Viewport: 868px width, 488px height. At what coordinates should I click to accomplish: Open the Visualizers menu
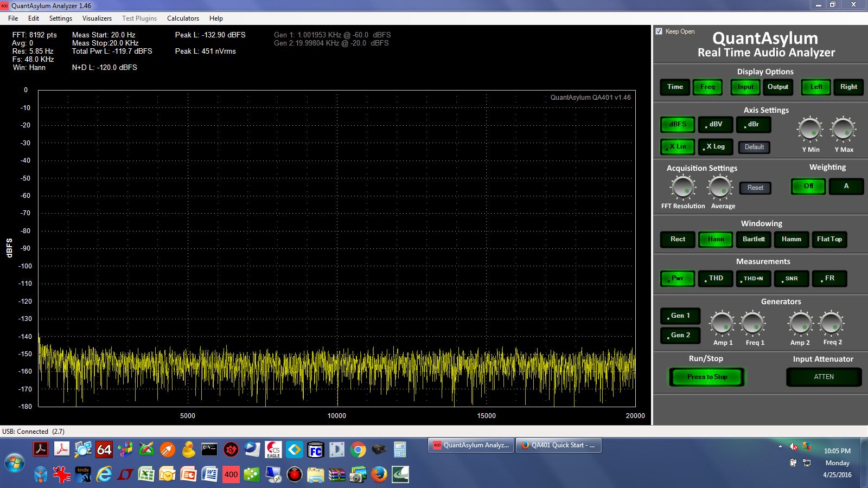point(97,18)
